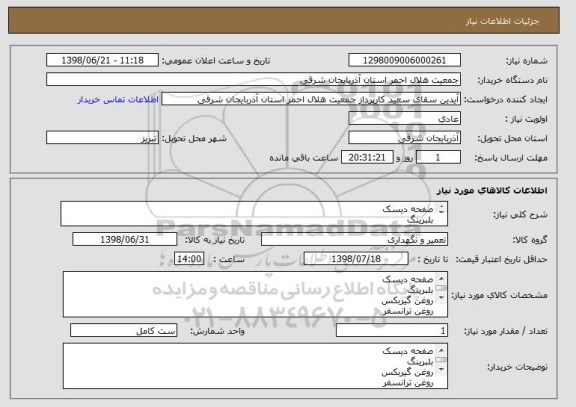The image size is (576, 407).
Task: Click the label ساعت باقی مانده
Action: click(x=304, y=158)
